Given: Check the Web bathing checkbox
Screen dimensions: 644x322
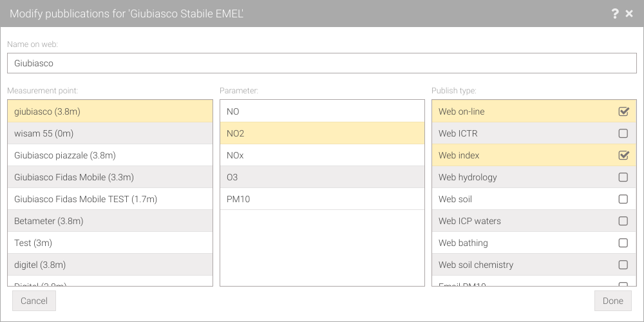Looking at the screenshot, I should [x=623, y=243].
